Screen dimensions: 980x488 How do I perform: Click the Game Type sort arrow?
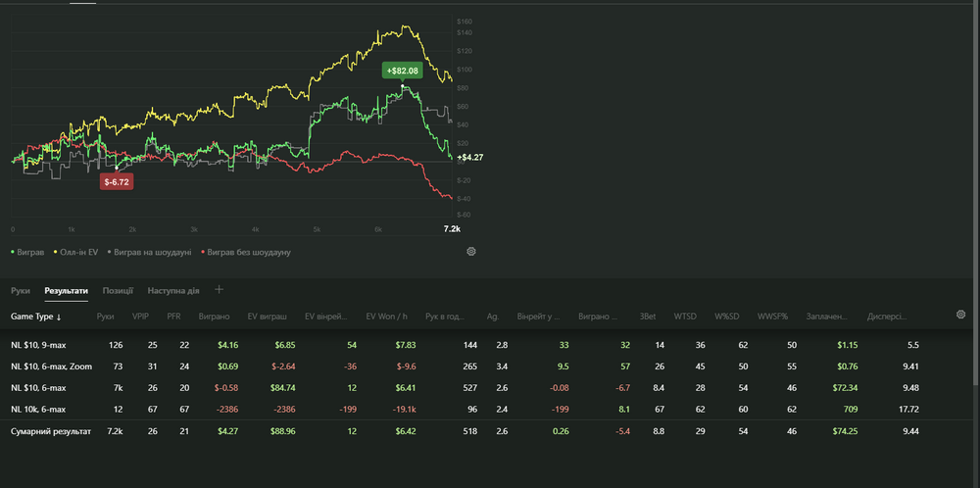coord(59,317)
